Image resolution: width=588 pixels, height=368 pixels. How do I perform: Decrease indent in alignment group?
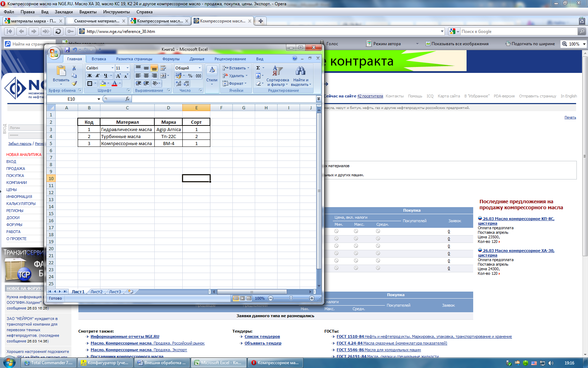(x=138, y=83)
